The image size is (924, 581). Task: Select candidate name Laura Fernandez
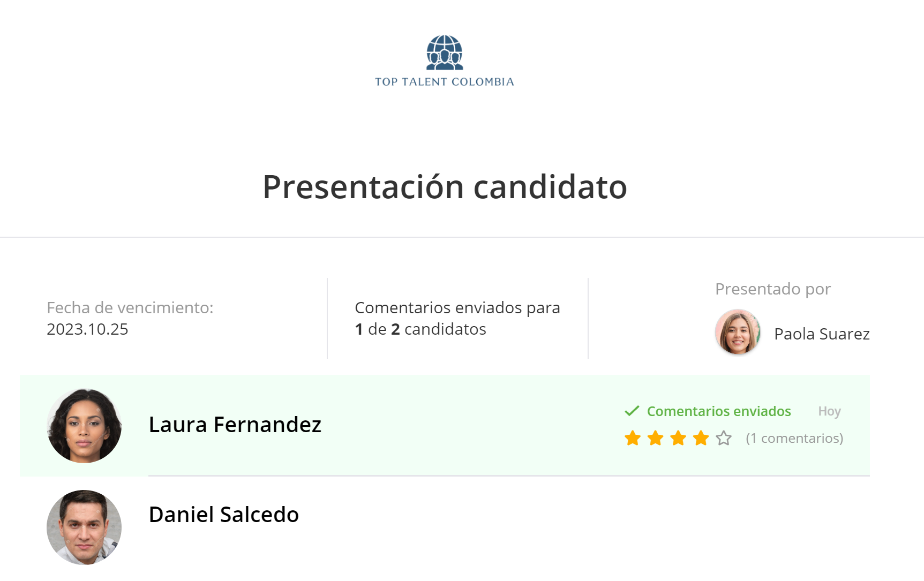click(x=235, y=425)
